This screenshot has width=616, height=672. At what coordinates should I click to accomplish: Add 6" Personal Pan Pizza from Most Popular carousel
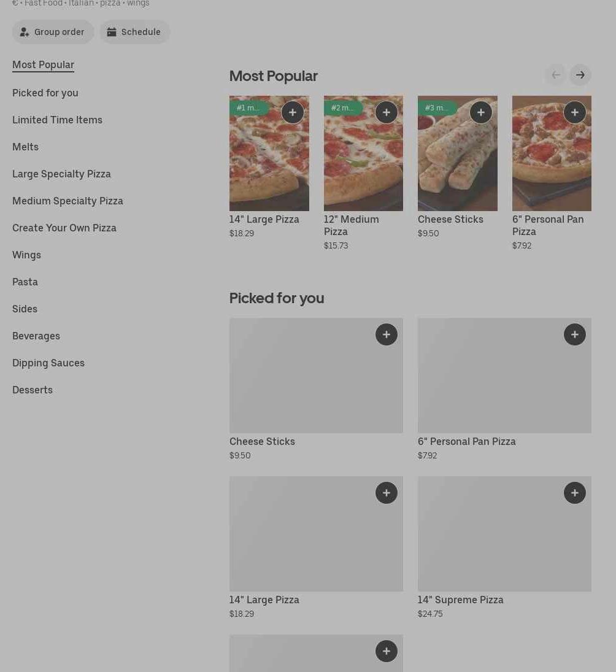pos(575,112)
